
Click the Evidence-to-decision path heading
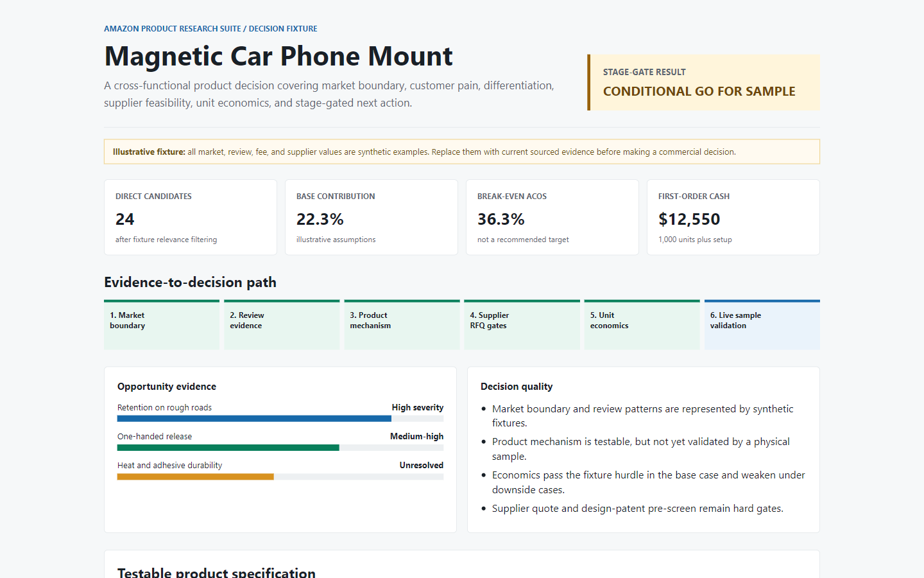tap(191, 283)
